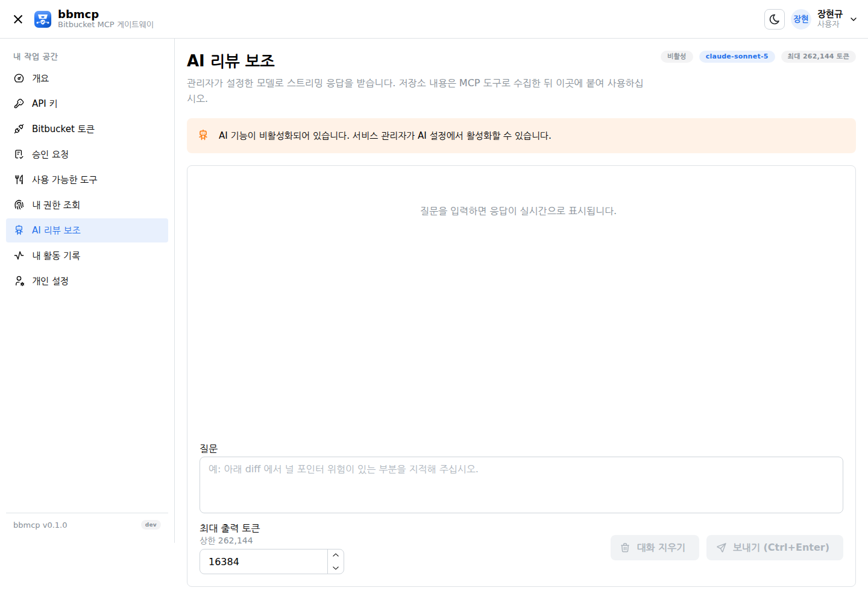Click the 질문 text area
This screenshot has height=611, width=868.
tap(521, 485)
